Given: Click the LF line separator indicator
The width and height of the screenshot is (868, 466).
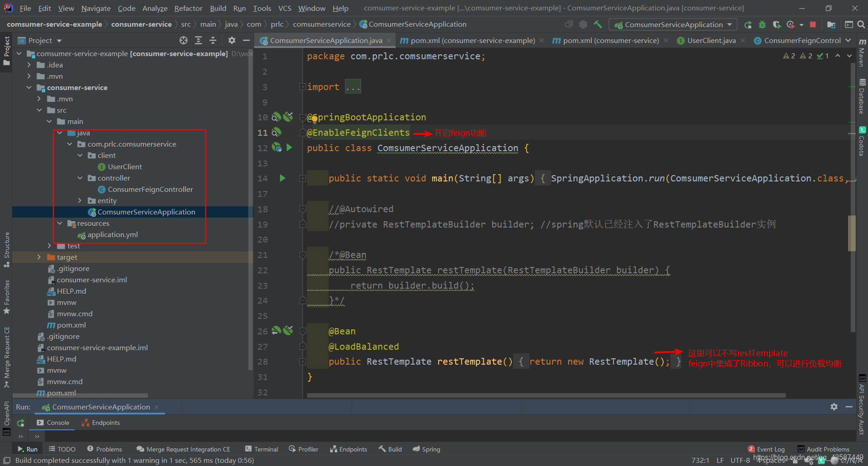Looking at the screenshot, I should pyautogui.click(x=720, y=460).
